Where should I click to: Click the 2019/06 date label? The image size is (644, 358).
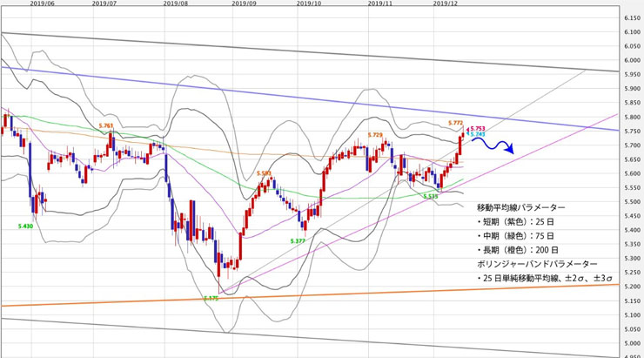tap(42, 3)
